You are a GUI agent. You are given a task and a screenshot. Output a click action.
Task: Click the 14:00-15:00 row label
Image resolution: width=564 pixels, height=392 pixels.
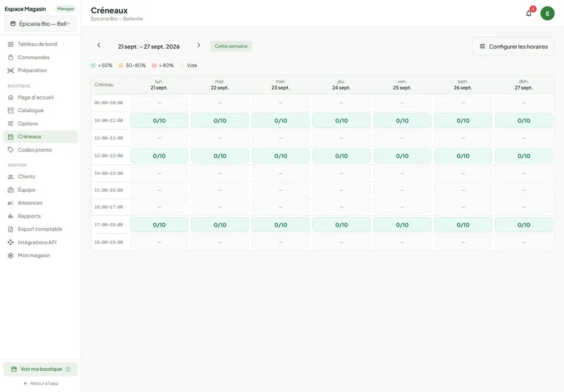click(x=109, y=173)
